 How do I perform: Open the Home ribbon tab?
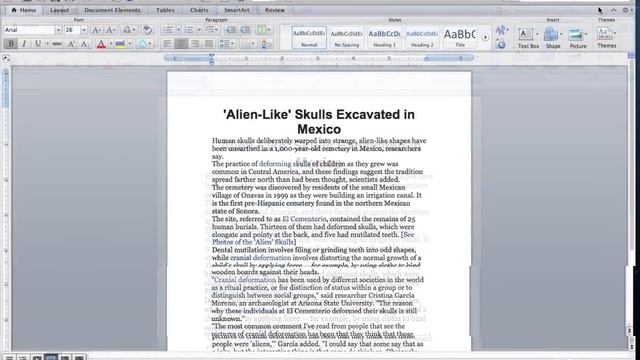[24, 10]
